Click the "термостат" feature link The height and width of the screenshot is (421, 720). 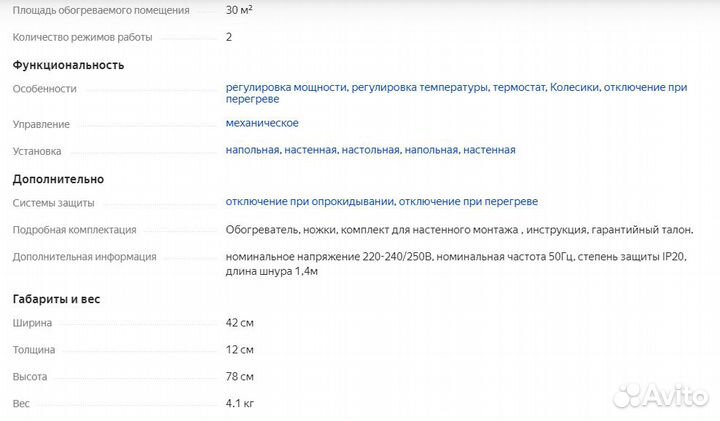[518, 88]
